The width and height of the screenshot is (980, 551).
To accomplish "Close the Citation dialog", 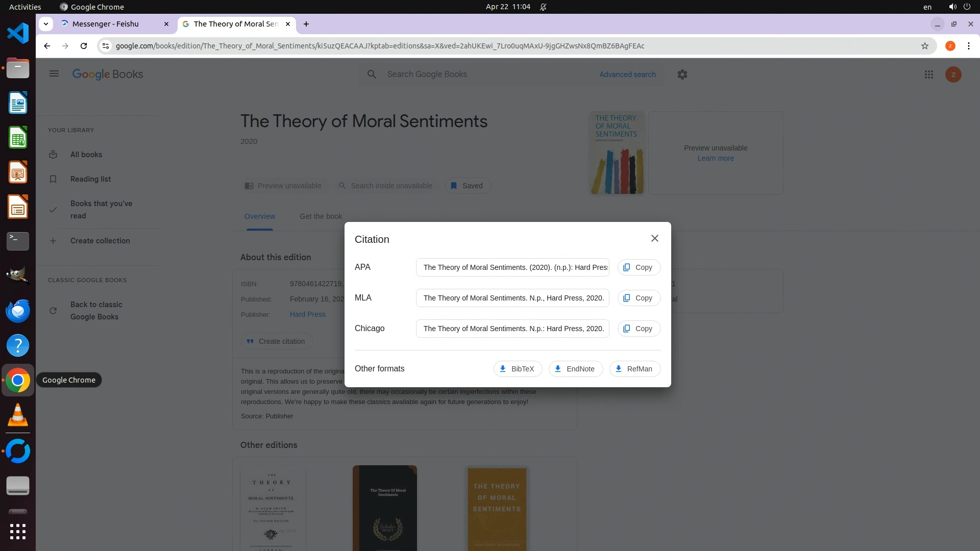I will click(654, 238).
